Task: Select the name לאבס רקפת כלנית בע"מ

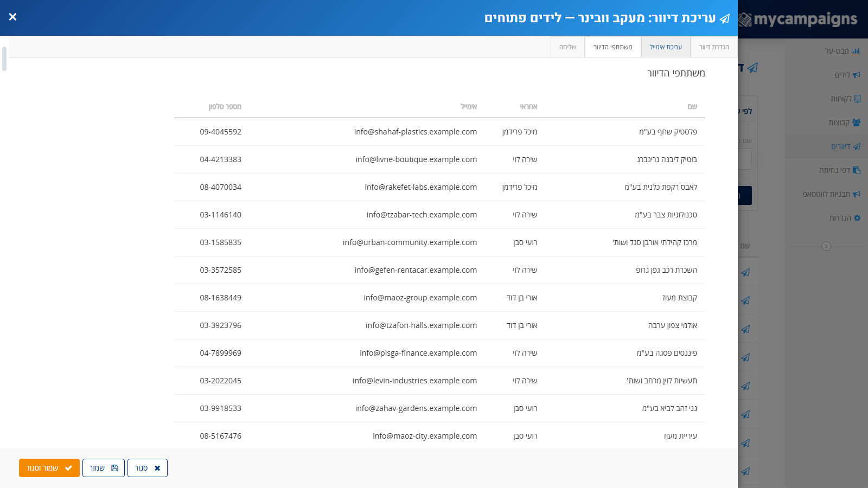Action: 661,187
